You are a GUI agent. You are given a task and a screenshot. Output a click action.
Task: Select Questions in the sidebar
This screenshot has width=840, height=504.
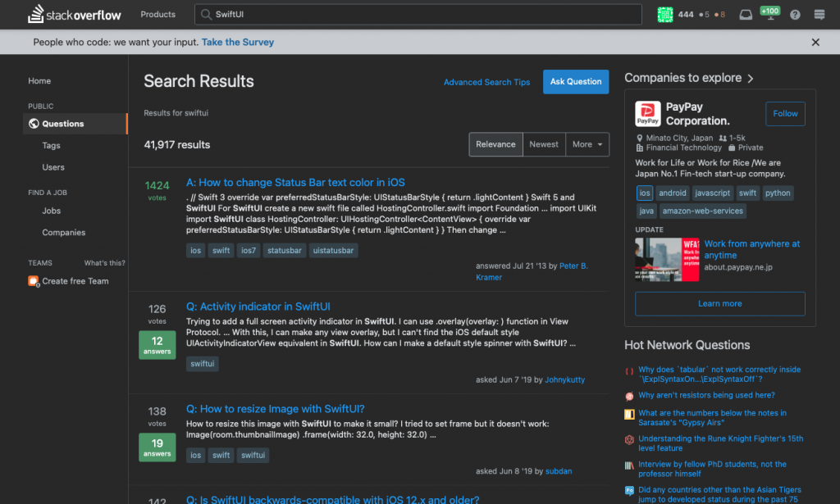pos(75,124)
